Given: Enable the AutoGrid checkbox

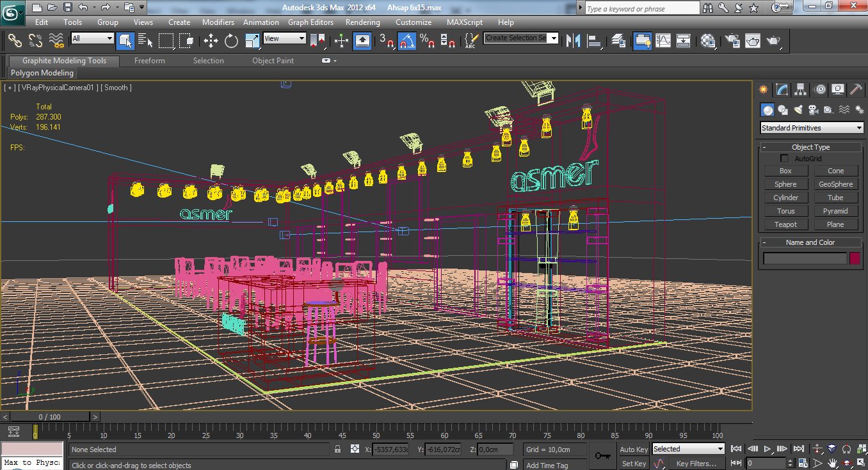Looking at the screenshot, I should click(x=784, y=158).
